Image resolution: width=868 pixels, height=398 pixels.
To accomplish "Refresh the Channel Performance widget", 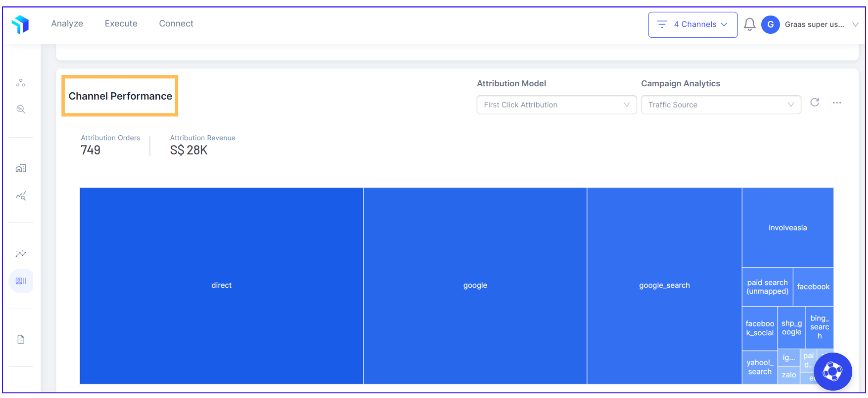I will (814, 103).
